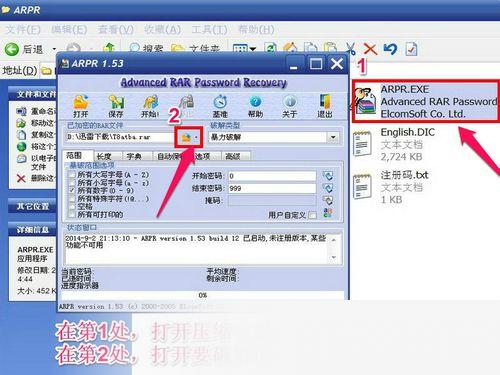Viewport: 500px width, 375px height.
Task: Check 所有可打印的 option
Action: click(x=72, y=215)
